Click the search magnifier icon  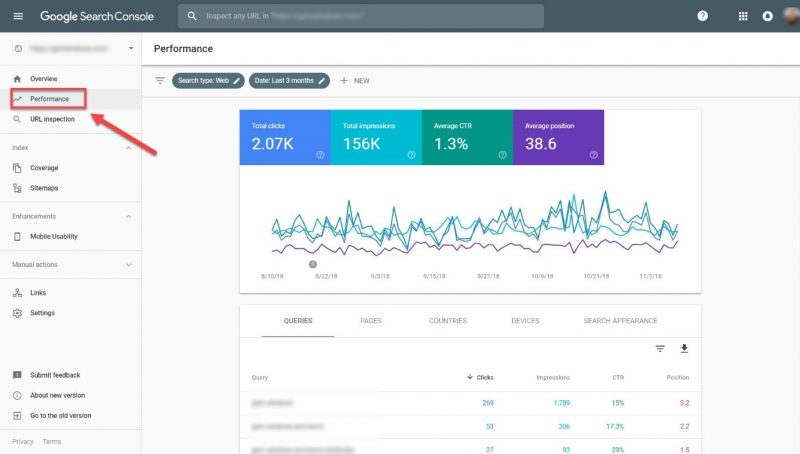[x=192, y=16]
